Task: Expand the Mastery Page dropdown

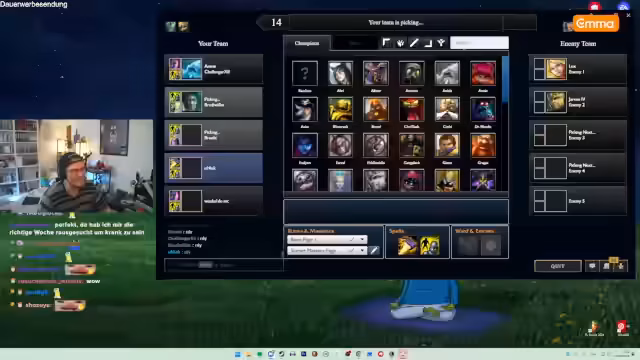Action: tap(327, 250)
